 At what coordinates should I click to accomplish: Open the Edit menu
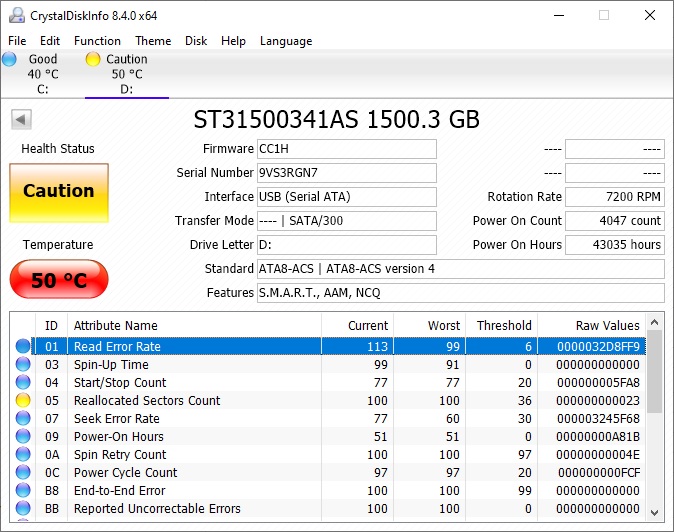point(50,41)
